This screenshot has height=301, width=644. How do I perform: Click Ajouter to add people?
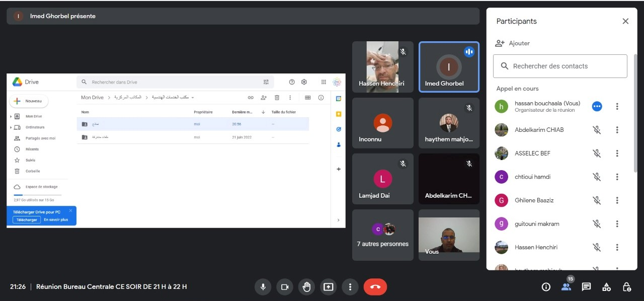[513, 43]
